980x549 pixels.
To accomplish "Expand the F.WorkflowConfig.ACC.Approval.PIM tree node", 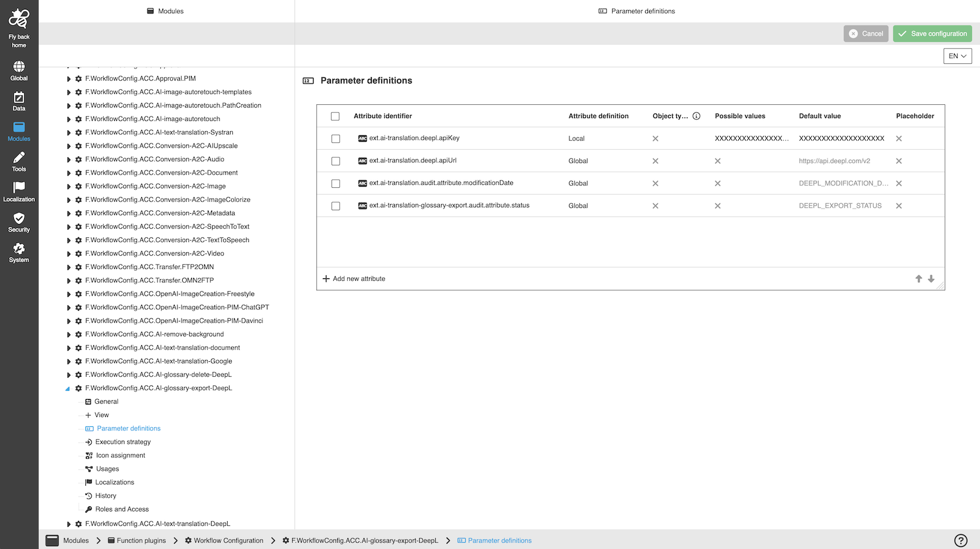I will [x=69, y=79].
